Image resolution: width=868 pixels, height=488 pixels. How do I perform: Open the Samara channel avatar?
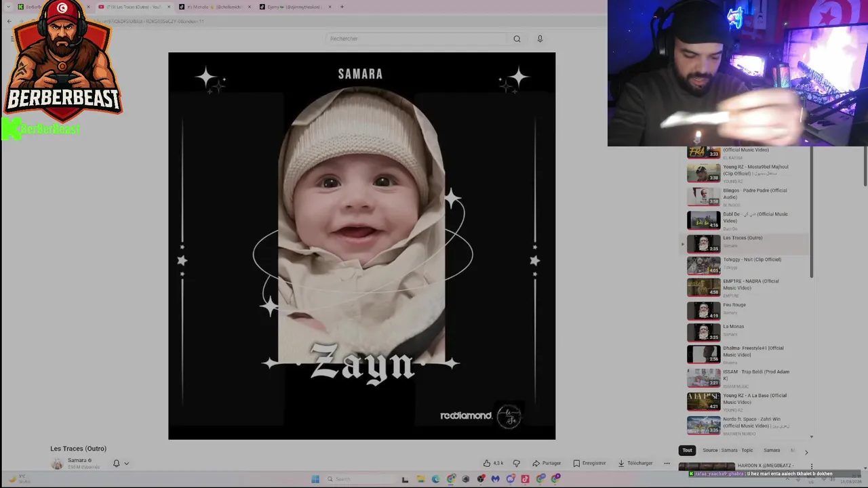(x=57, y=464)
